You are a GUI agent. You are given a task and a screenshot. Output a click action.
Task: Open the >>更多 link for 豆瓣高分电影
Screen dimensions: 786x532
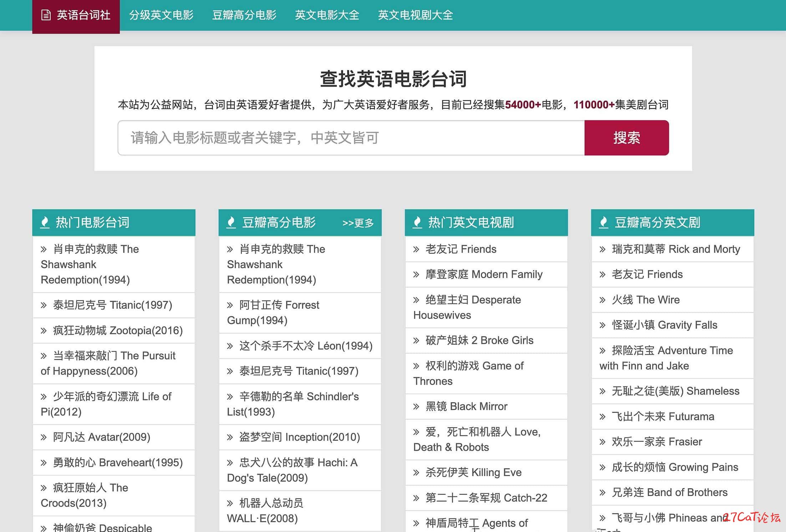(x=358, y=223)
